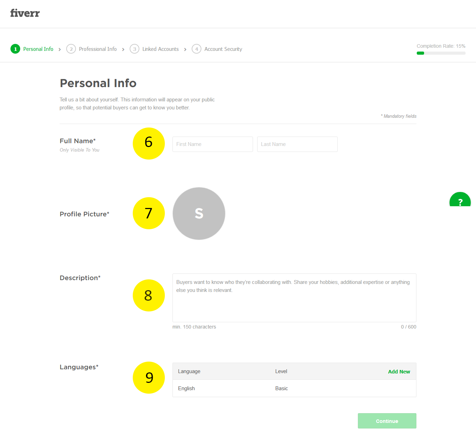The width and height of the screenshot is (476, 448).
Task: Click the 0 / 600 character counter
Action: tap(409, 327)
